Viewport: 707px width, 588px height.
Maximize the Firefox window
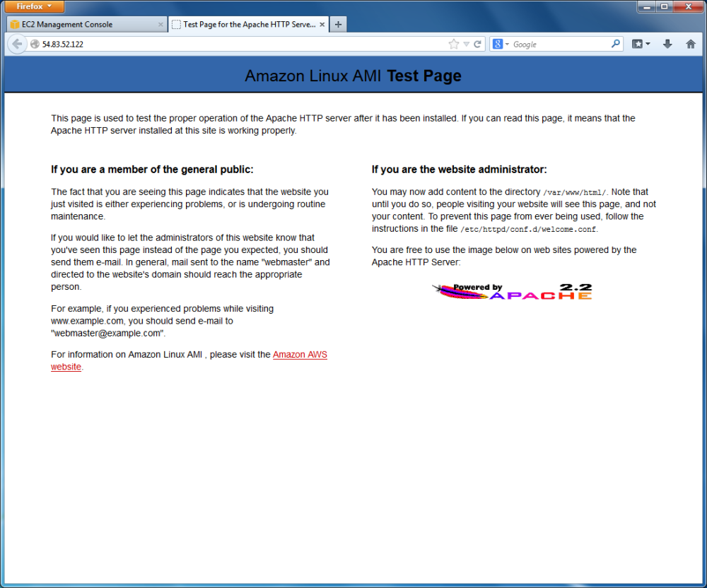pyautogui.click(x=664, y=7)
